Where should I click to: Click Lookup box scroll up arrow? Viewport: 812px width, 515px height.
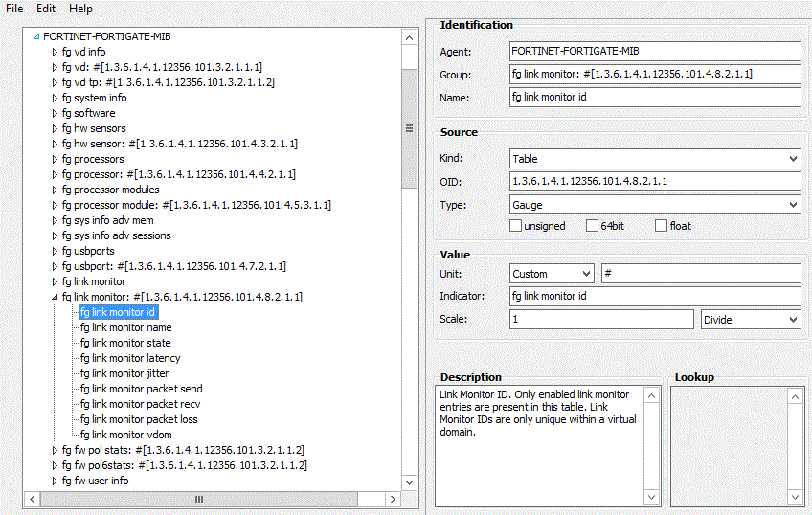(795, 397)
